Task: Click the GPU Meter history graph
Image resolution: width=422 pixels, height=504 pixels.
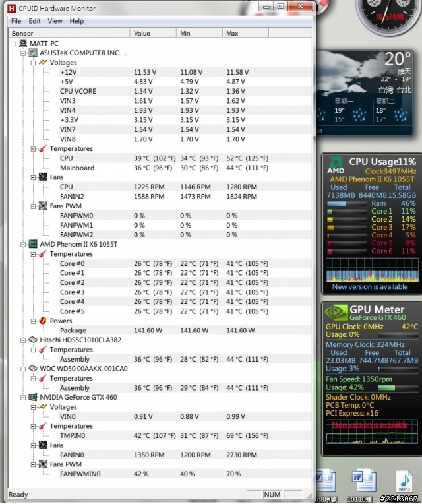Action: [x=372, y=431]
